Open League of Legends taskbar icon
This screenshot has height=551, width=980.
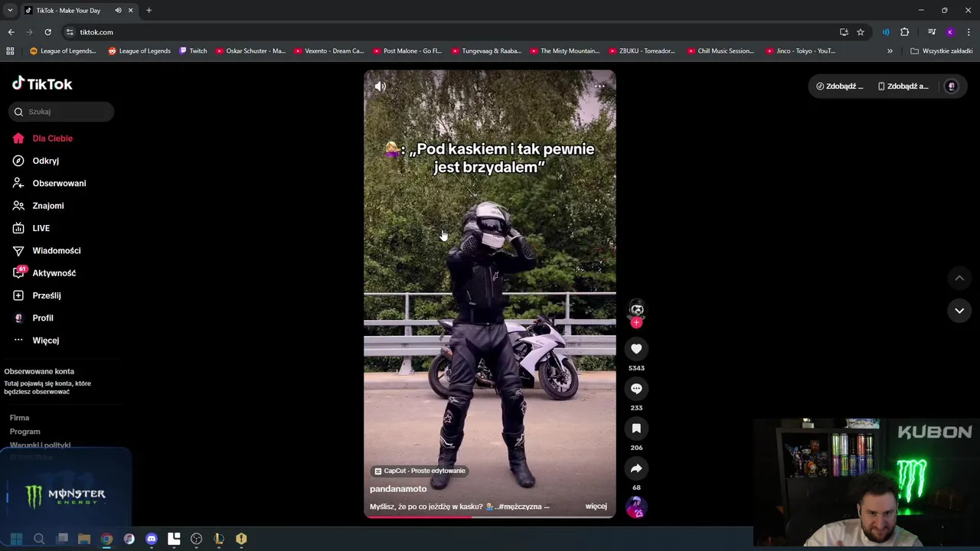tap(219, 539)
